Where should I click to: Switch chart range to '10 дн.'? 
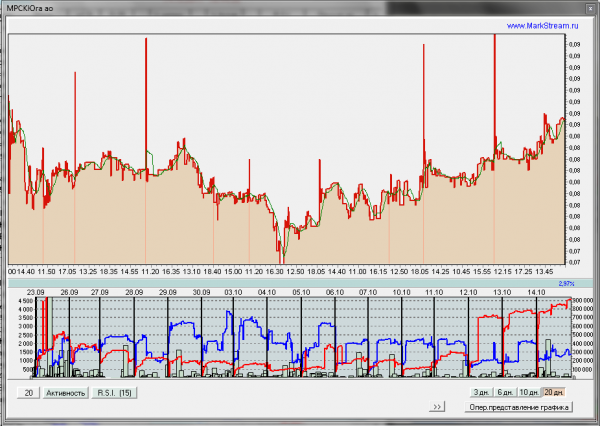click(529, 392)
